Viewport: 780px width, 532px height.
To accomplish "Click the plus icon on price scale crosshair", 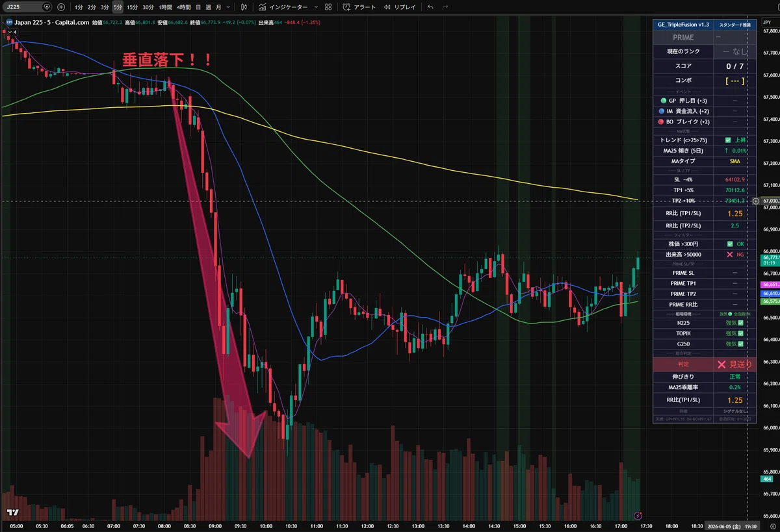I will 756,201.
